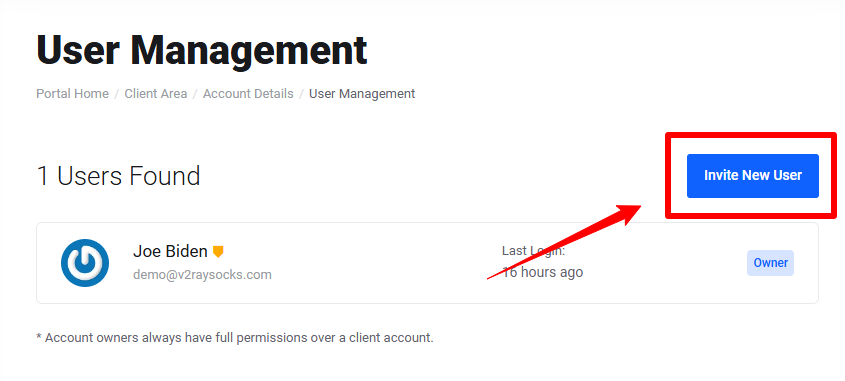Click the slash after Portal Home
The image size is (845, 381).
(x=116, y=94)
